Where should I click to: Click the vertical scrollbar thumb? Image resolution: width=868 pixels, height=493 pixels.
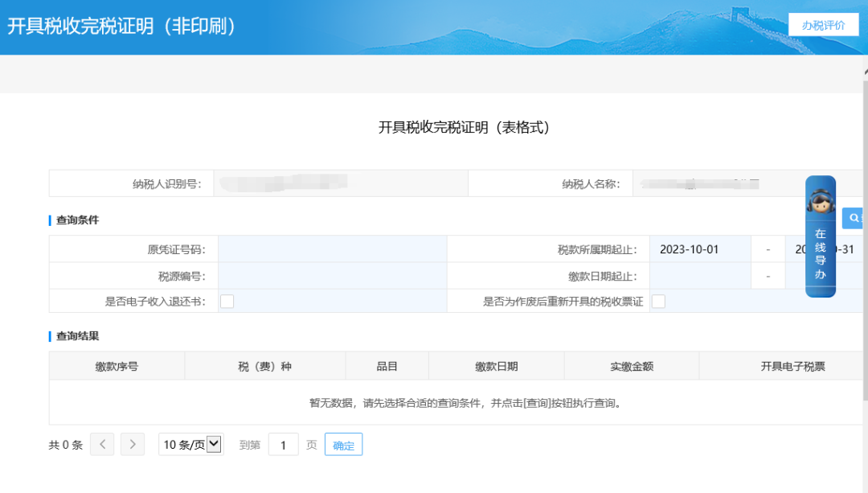(x=864, y=241)
